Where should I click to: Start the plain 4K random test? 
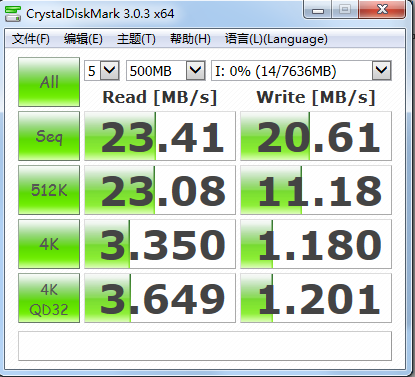(49, 244)
